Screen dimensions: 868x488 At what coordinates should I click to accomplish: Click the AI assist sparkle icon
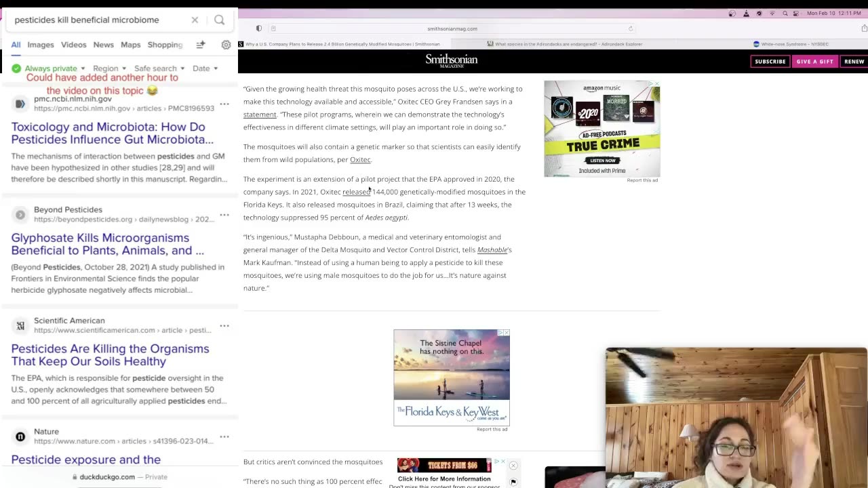point(201,45)
